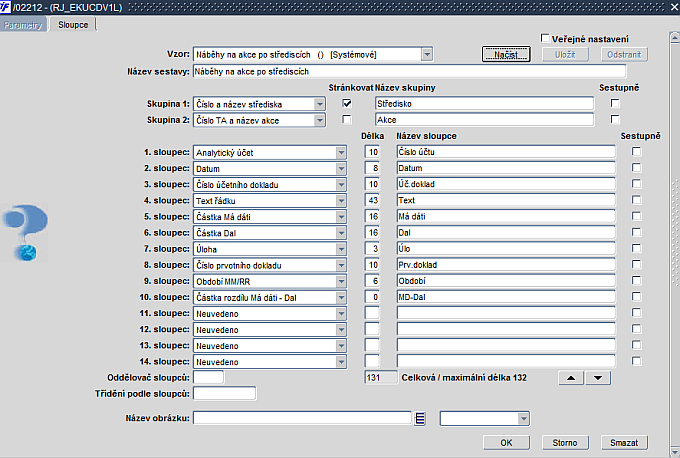Open the Vzor dropdown
Screen dimensions: 680x458
(427, 55)
